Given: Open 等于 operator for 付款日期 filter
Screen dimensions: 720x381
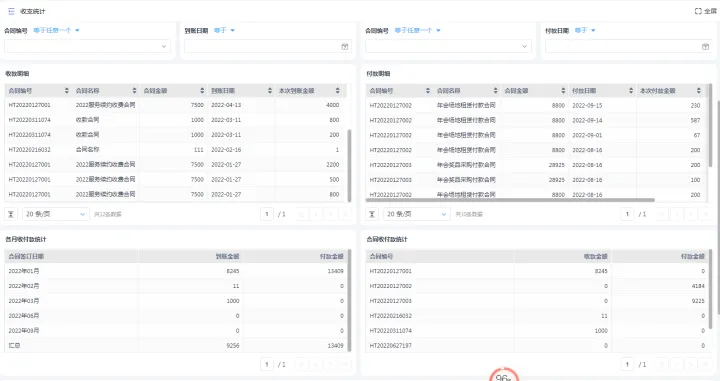Looking at the screenshot, I should (585, 30).
